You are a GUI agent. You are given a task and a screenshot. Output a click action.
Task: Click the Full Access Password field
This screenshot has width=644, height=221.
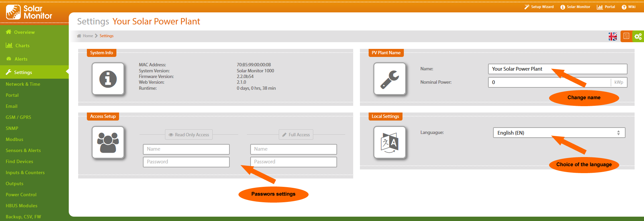tap(293, 162)
